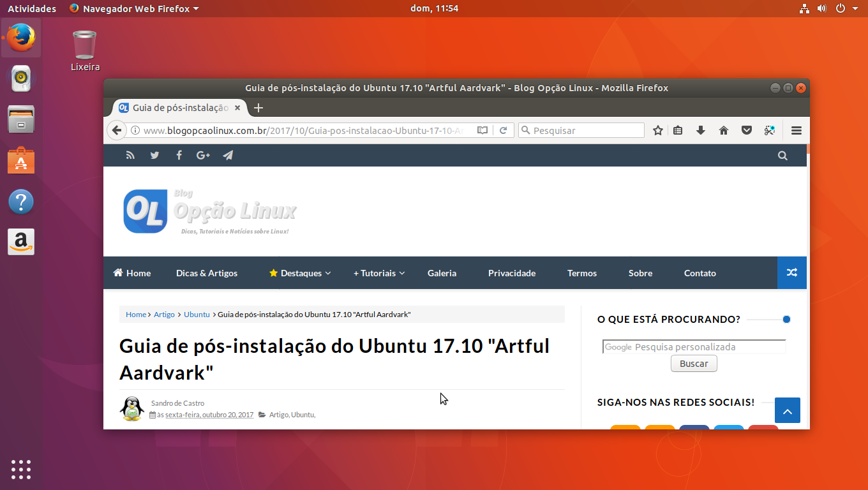Open the Help icon in the dock
868x490 pixels.
[x=20, y=202]
